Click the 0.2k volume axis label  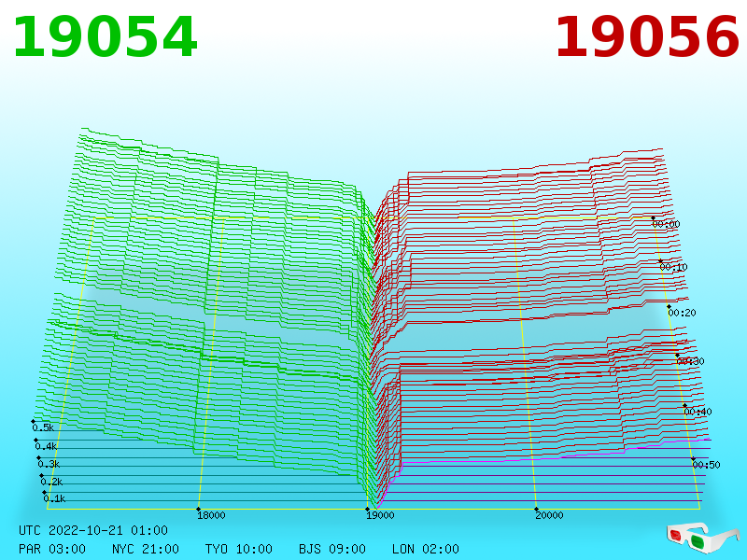(51, 482)
